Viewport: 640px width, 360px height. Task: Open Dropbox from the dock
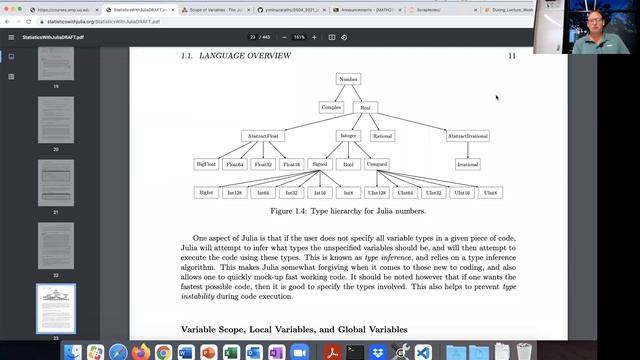378,352
